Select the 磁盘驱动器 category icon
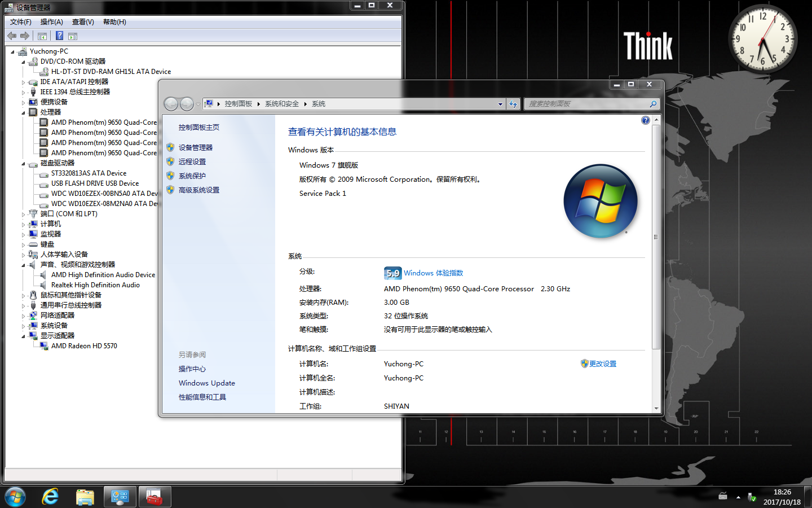 tap(33, 164)
